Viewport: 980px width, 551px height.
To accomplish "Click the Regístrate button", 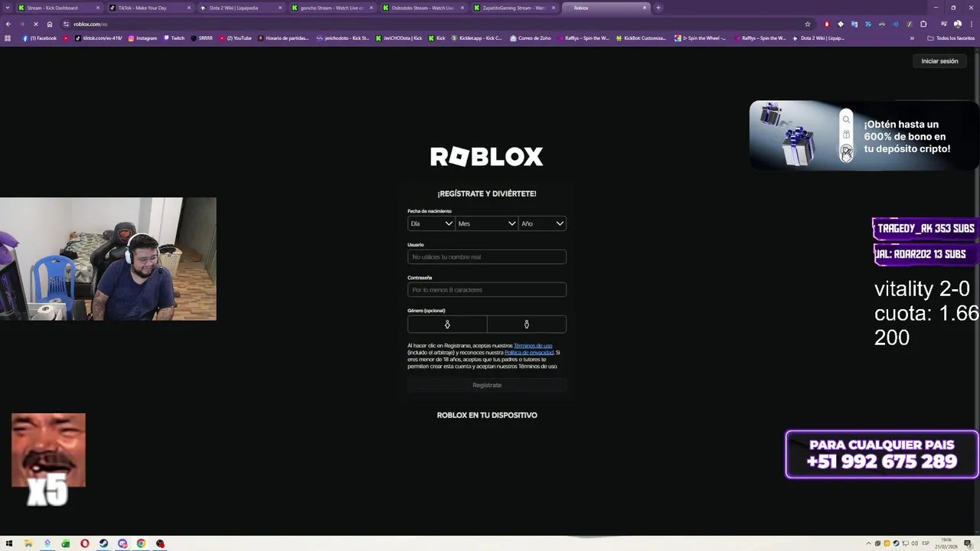I will (x=487, y=385).
